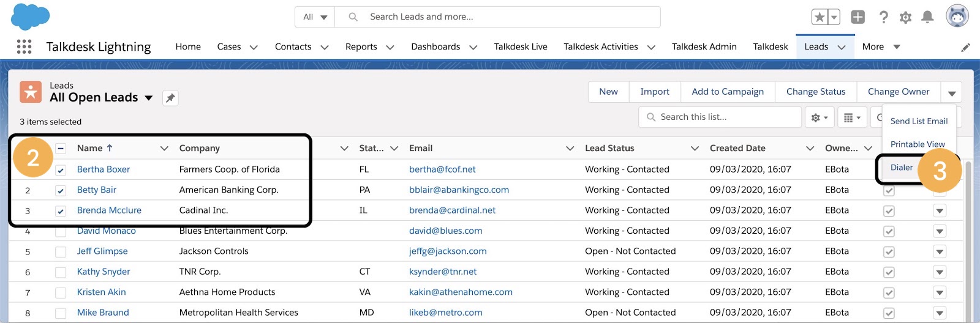980x323 pixels.
Task: Uncheck Brenda Mcclure row checkbox
Action: [61, 211]
